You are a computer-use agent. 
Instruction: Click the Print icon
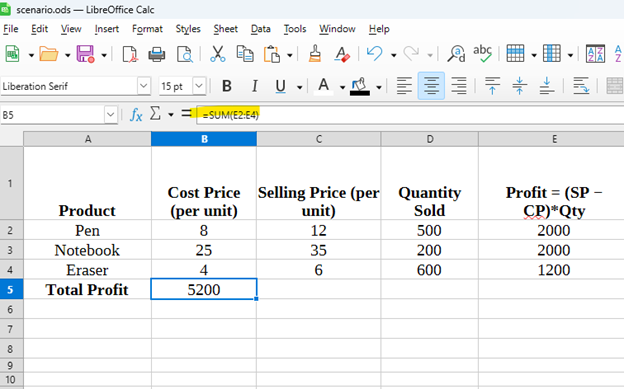pos(157,54)
